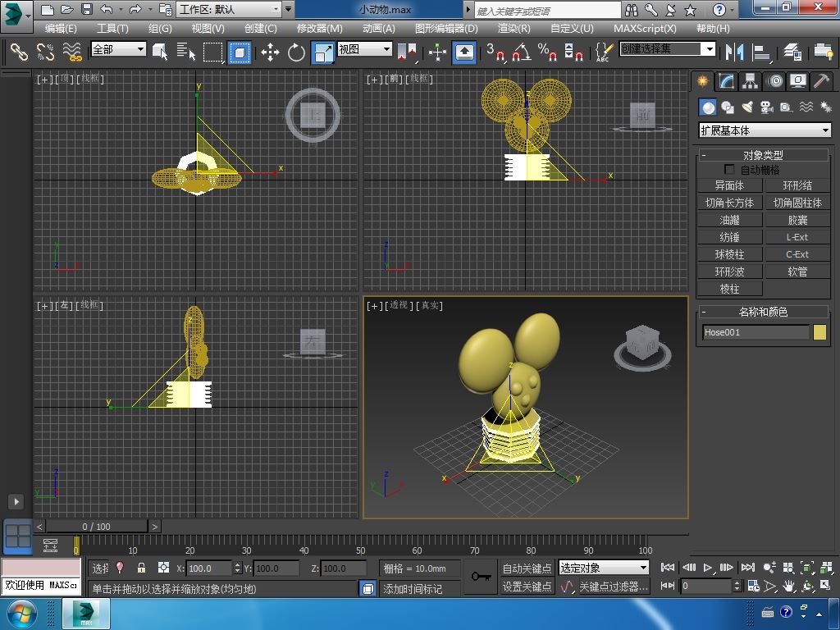840x630 pixels.
Task: Toggle the Spinner Snap button
Action: click(x=573, y=52)
